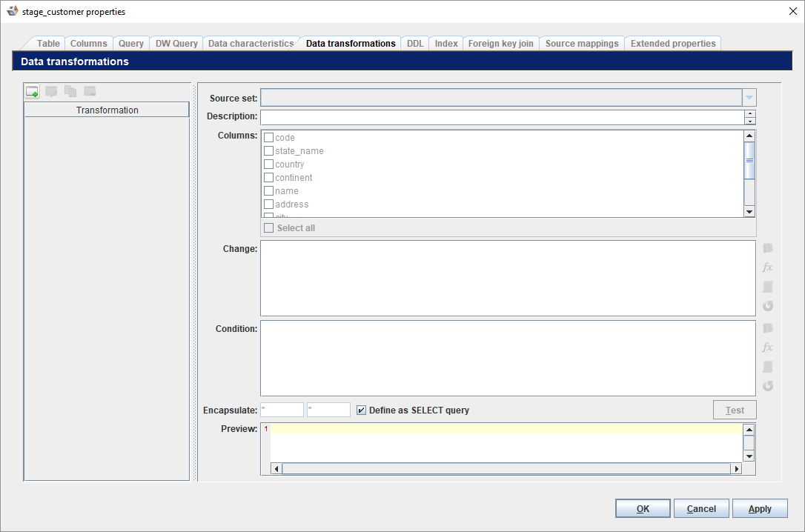Click the Transformation column header
This screenshot has height=532, width=805.
tap(107, 110)
